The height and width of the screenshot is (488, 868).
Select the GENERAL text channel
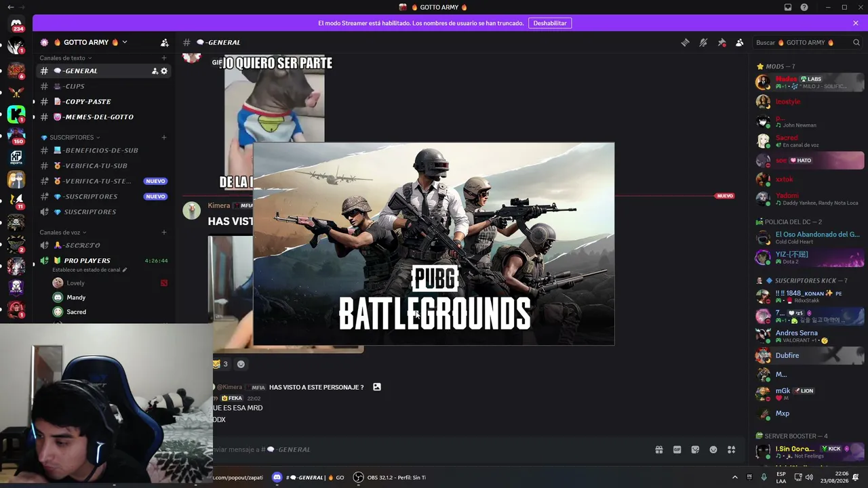pos(104,71)
